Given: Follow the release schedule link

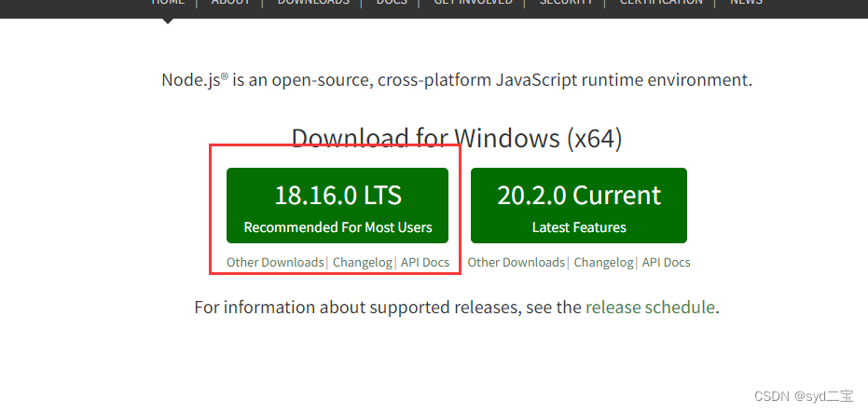Looking at the screenshot, I should tap(650, 307).
